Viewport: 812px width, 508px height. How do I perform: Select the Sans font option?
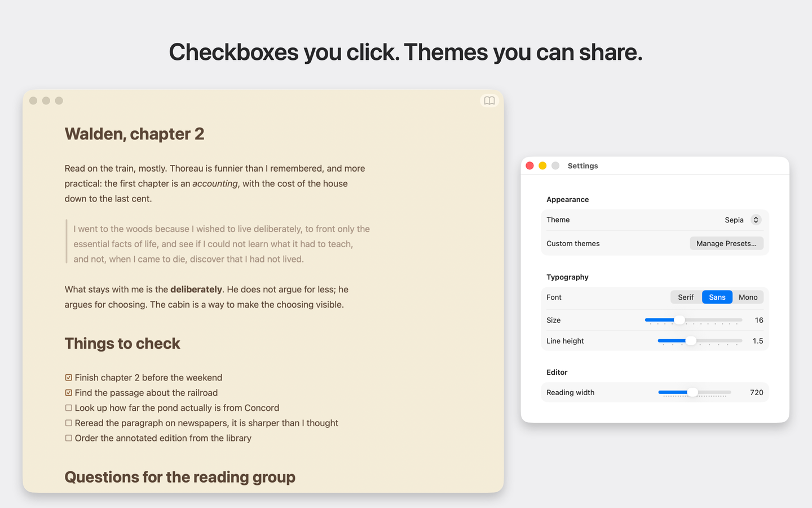[x=717, y=297]
